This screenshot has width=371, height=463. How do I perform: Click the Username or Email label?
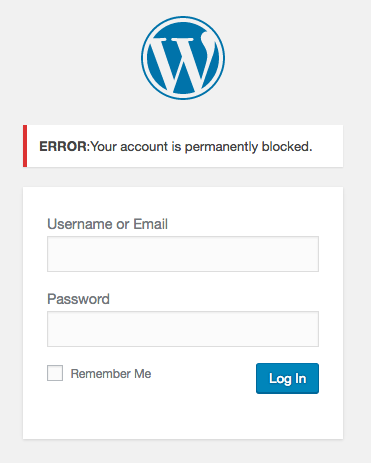(x=107, y=224)
